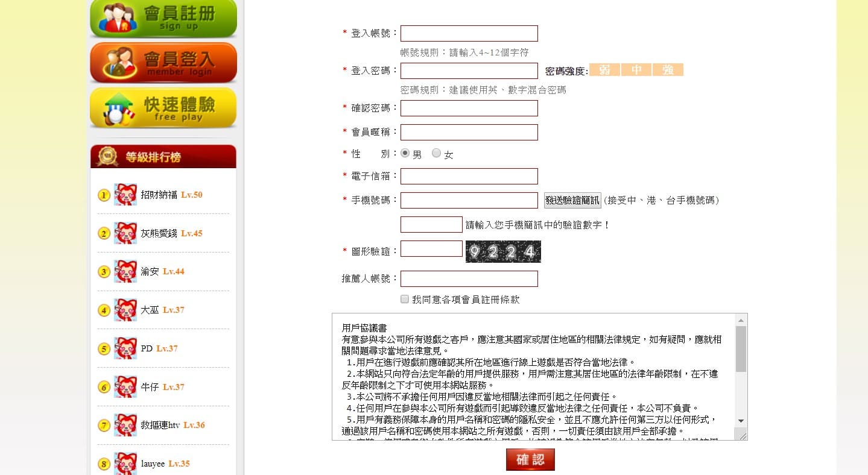Click the 9224 captcha image
The width and height of the screenshot is (868, 475).
(503, 251)
